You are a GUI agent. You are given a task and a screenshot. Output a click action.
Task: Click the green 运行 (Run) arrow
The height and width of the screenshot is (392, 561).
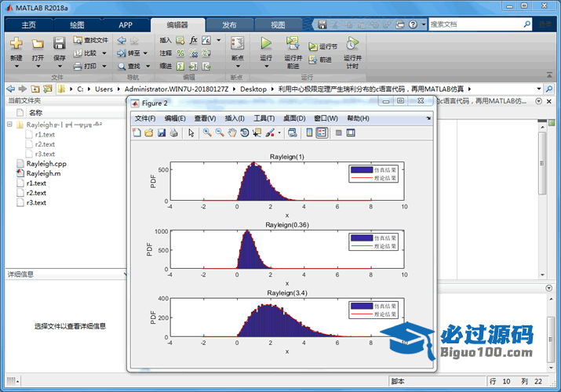[x=266, y=43]
